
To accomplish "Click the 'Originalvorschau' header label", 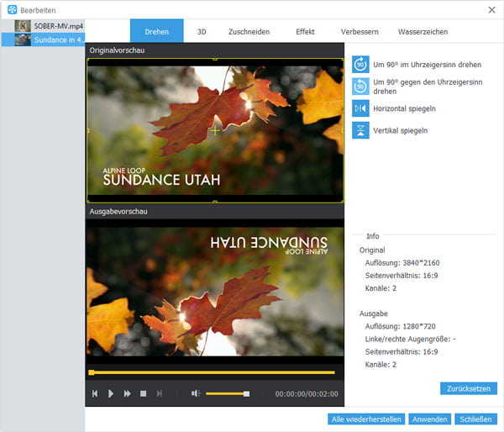I will pos(117,50).
